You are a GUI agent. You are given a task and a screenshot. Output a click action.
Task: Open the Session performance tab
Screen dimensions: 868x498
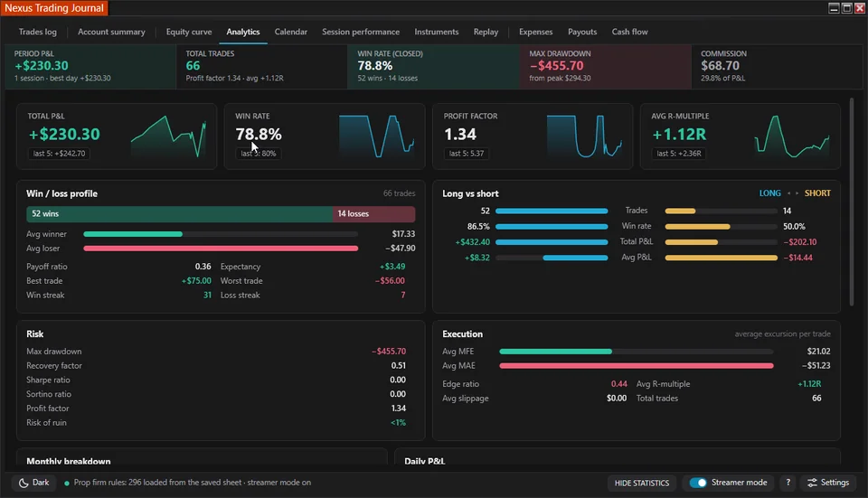(x=361, y=32)
